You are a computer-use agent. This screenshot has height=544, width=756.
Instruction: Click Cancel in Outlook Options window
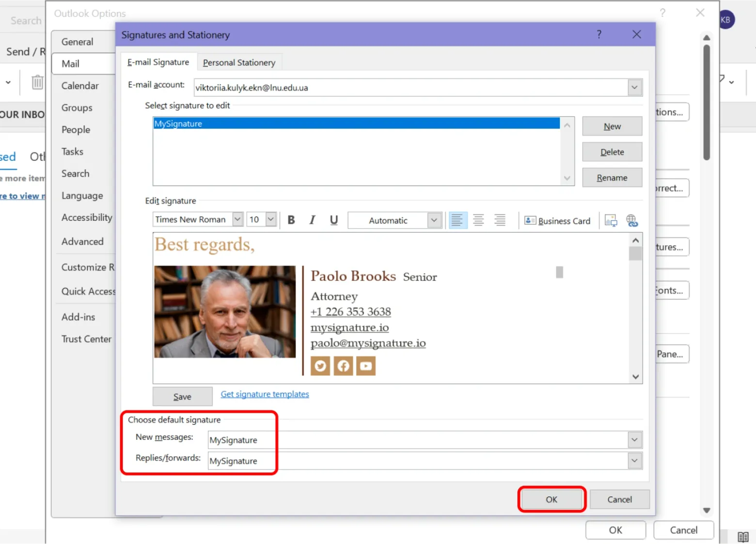[x=683, y=530]
